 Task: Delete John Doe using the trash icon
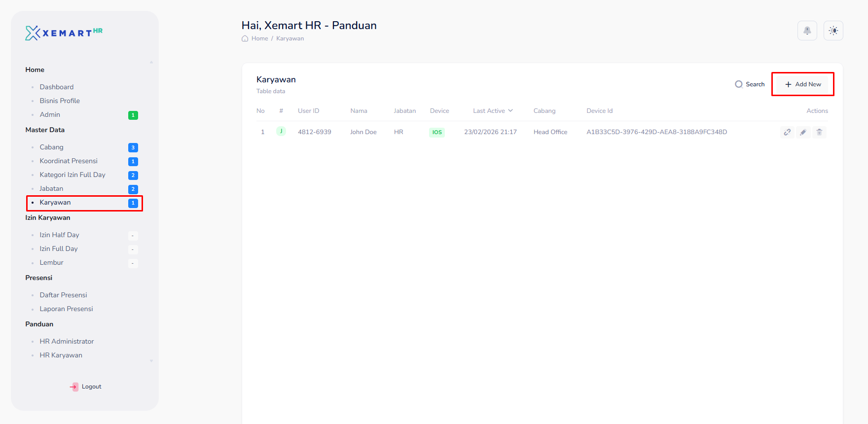(819, 132)
